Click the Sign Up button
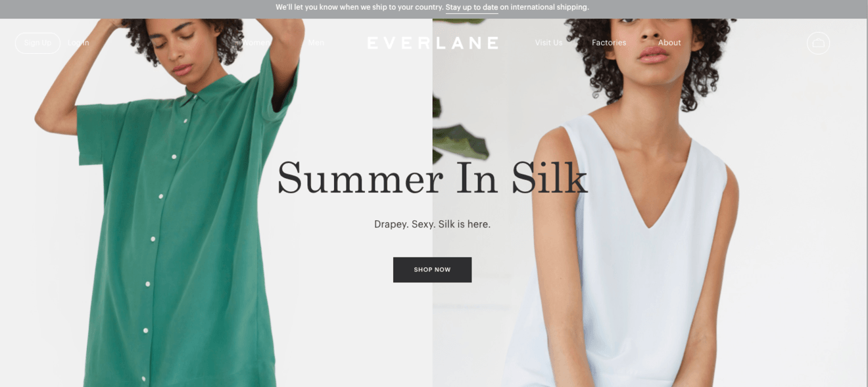Viewport: 868px width, 387px height. pyautogui.click(x=37, y=43)
